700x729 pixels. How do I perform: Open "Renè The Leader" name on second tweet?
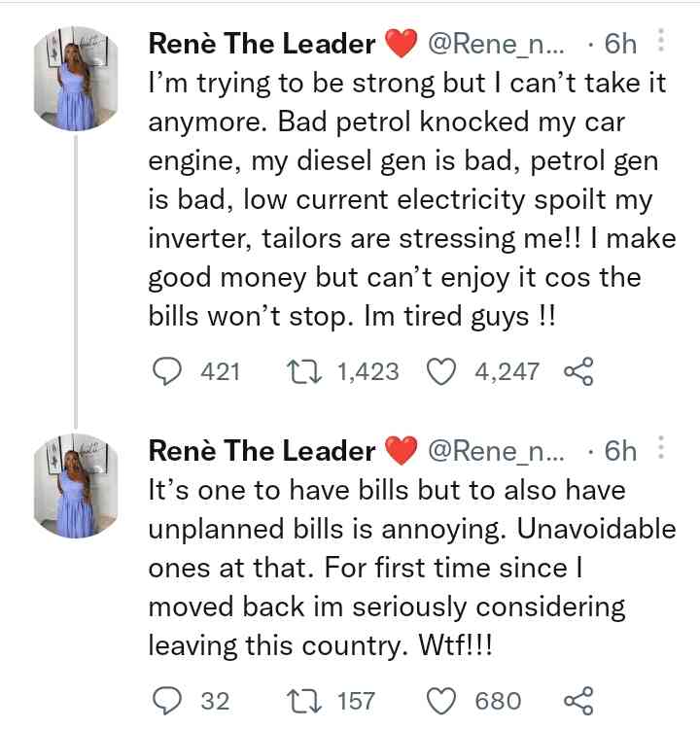[x=262, y=451]
